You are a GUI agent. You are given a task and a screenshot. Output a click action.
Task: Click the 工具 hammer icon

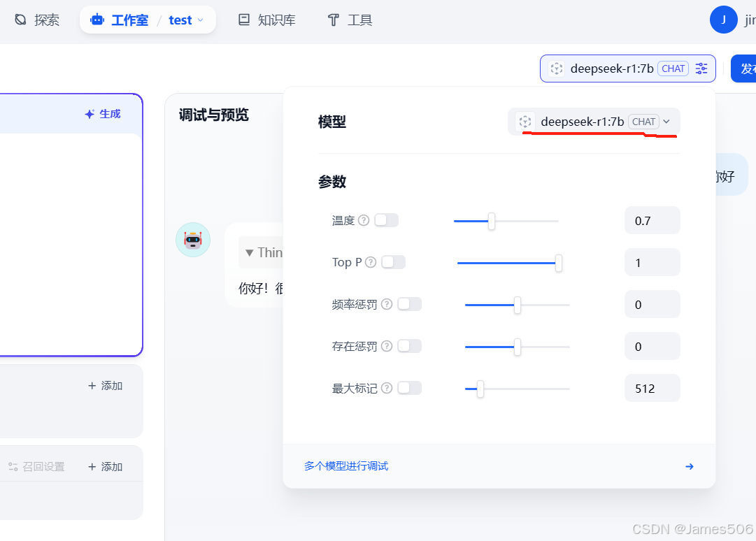[333, 20]
